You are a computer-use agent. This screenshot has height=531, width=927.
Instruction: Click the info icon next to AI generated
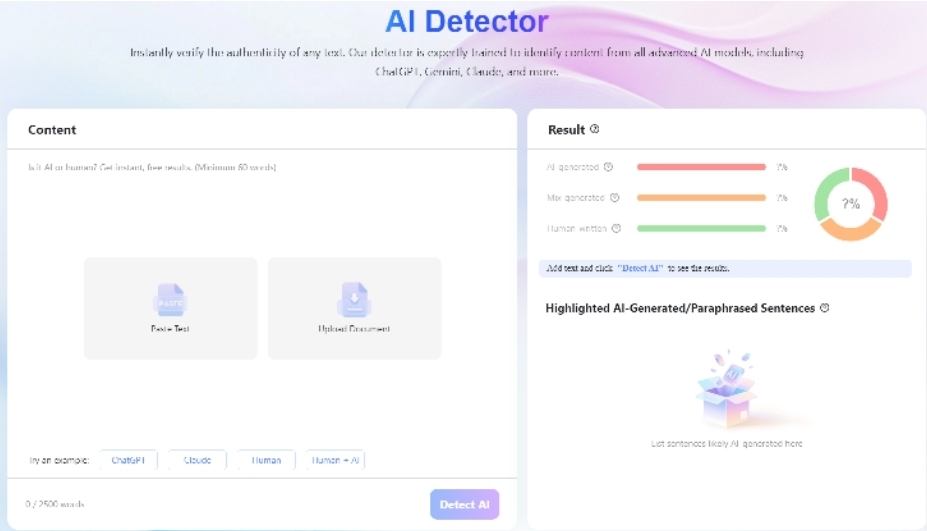tap(608, 167)
